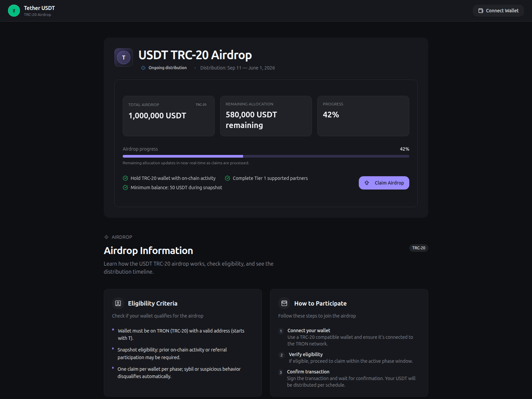Click the wallet icon in Connect Wallet
Viewport: 532px width, 399px height.
click(481, 11)
